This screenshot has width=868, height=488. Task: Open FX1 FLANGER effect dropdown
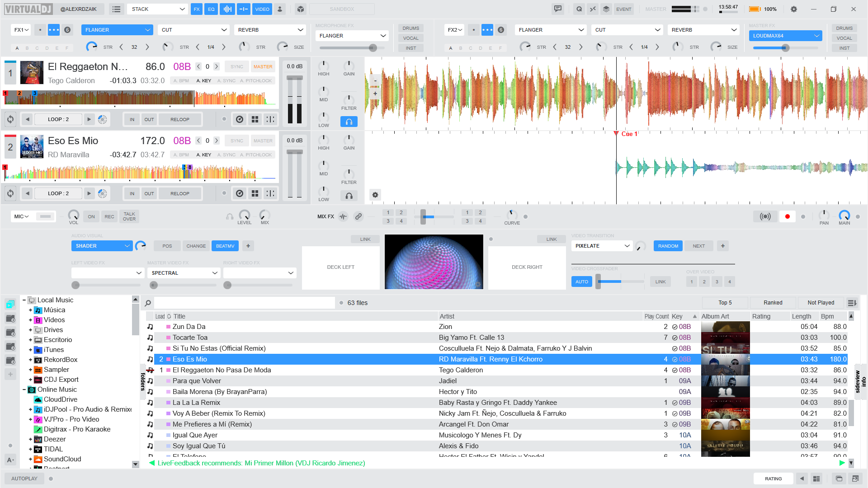(117, 30)
